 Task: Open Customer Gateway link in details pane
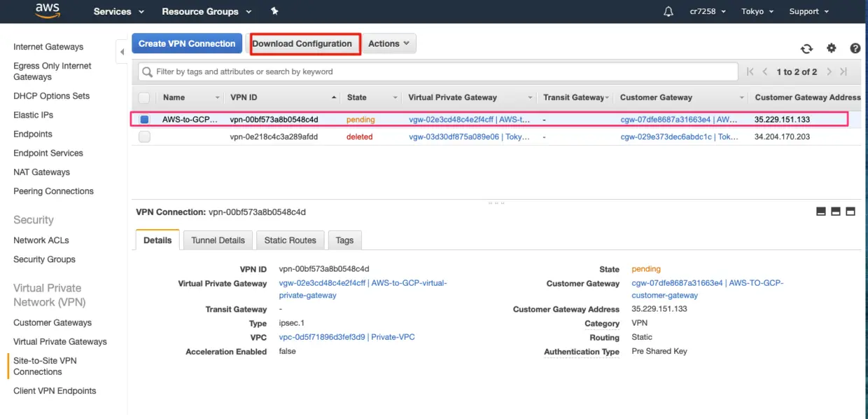[x=707, y=289]
